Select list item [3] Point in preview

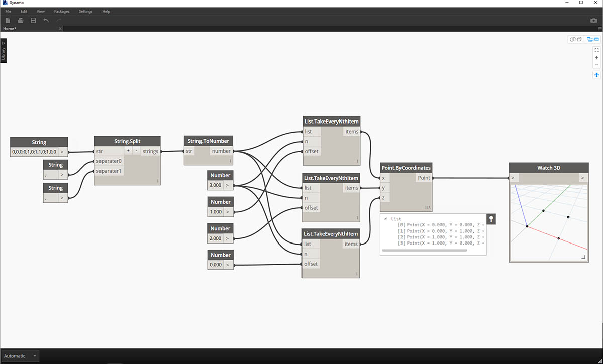440,243
